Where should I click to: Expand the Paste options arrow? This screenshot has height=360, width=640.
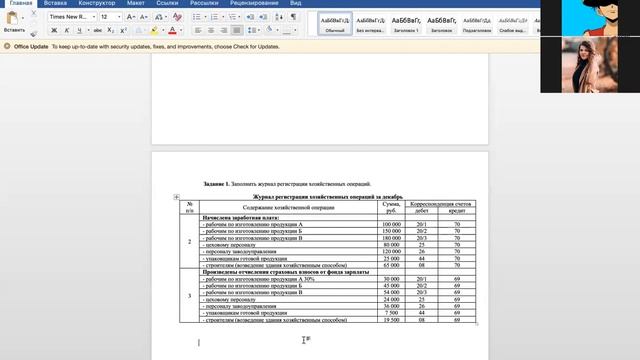pyautogui.click(x=22, y=18)
